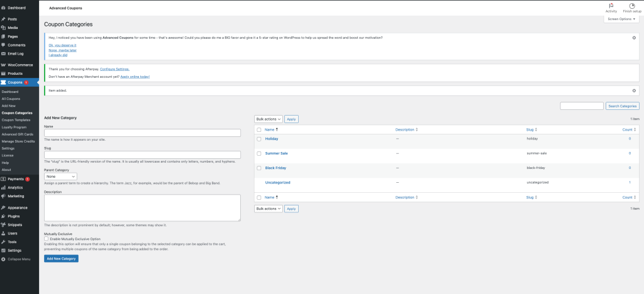644x294 pixels.
Task: Click the WooCommerce icon in sidebar
Action: [x=4, y=65]
